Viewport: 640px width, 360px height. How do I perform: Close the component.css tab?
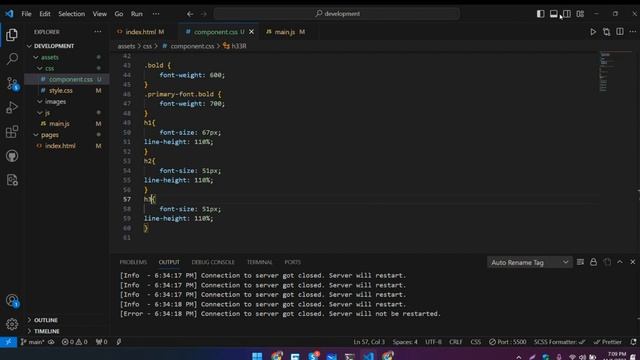pos(251,32)
